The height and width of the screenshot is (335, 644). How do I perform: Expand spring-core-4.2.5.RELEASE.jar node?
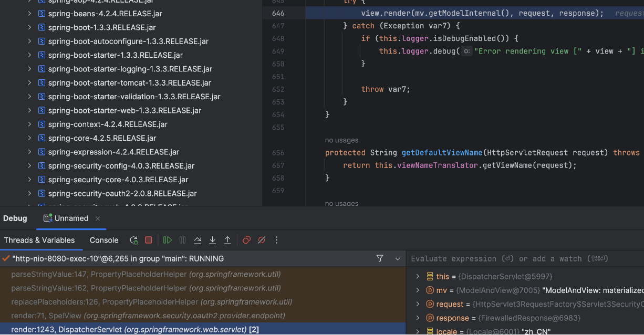pos(29,138)
